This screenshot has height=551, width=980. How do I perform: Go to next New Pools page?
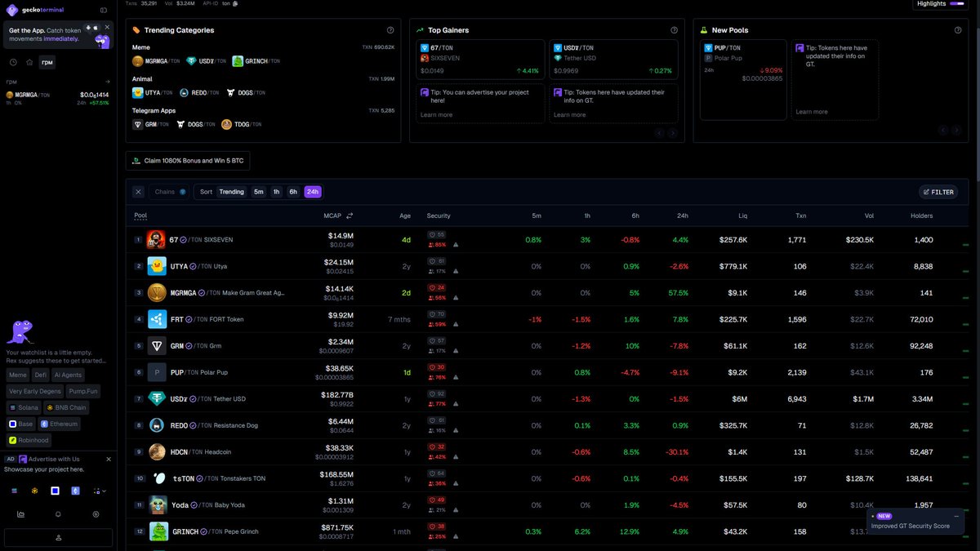tap(956, 130)
